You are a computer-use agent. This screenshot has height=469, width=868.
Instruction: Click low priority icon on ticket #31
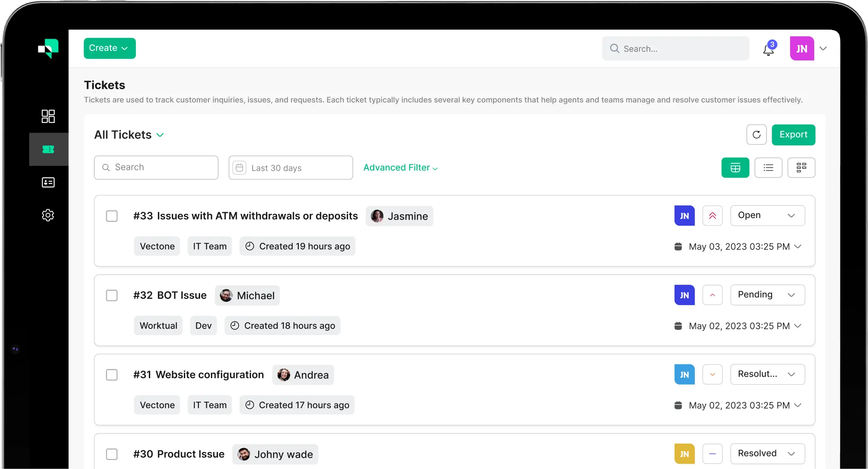[712, 374]
